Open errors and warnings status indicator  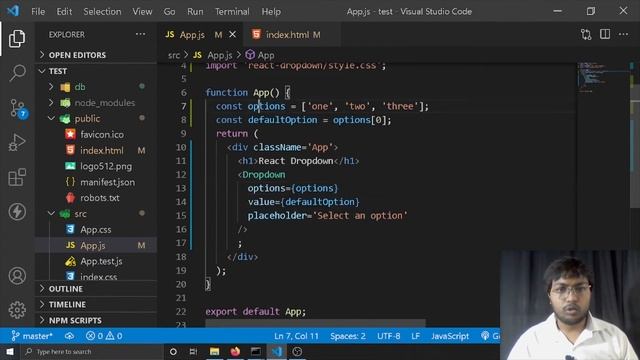[104, 336]
